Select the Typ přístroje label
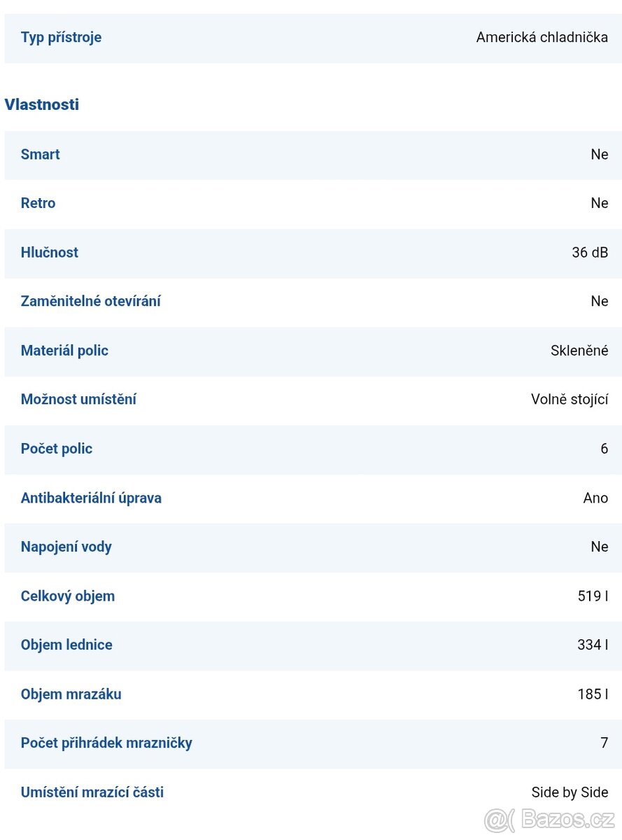The height and width of the screenshot is (840, 622). [x=61, y=38]
